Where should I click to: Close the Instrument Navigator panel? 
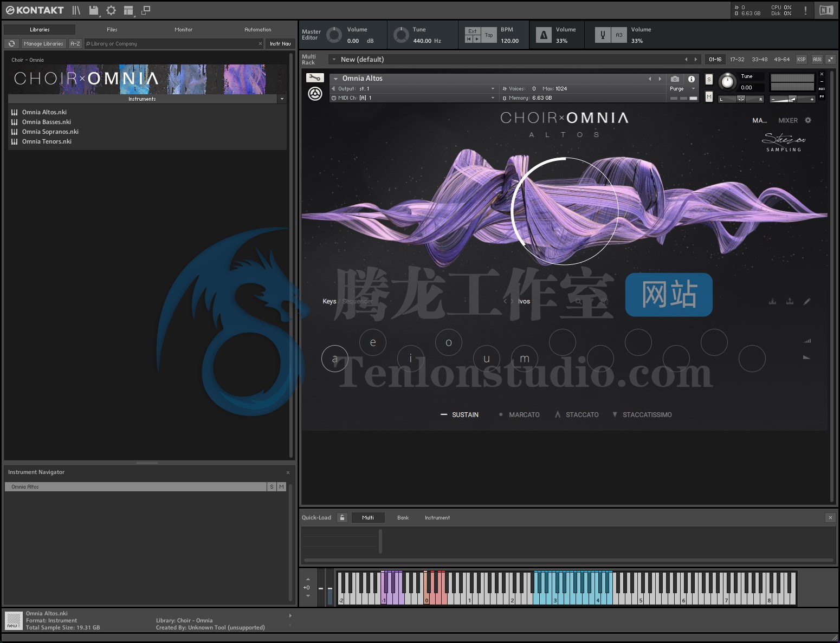[288, 472]
